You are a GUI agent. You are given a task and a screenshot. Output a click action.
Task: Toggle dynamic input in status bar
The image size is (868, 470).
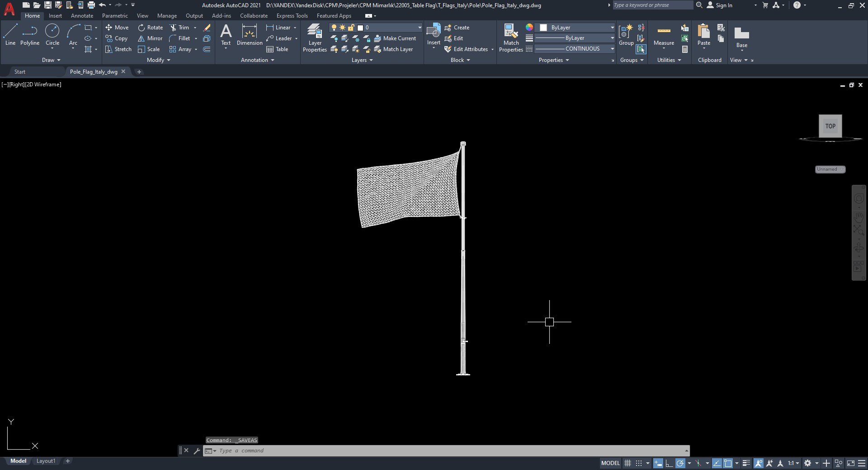(x=658, y=463)
